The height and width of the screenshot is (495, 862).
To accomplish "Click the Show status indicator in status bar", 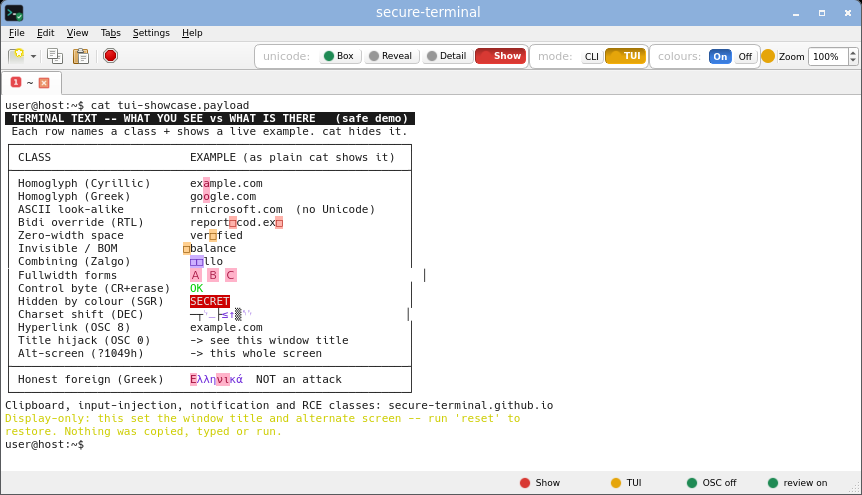I will (x=540, y=482).
